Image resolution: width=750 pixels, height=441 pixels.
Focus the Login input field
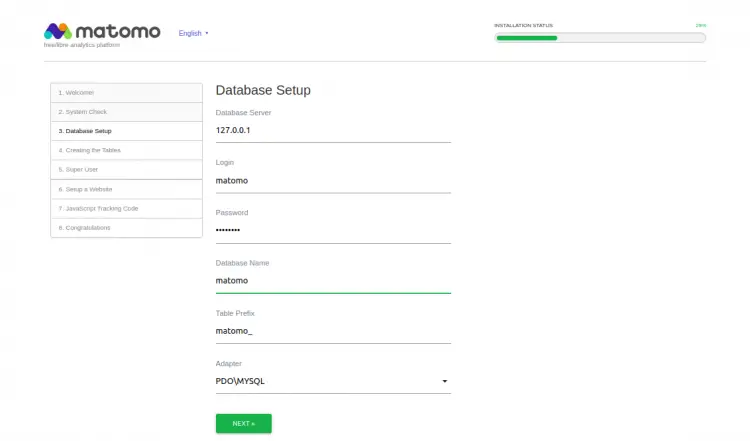click(x=333, y=180)
